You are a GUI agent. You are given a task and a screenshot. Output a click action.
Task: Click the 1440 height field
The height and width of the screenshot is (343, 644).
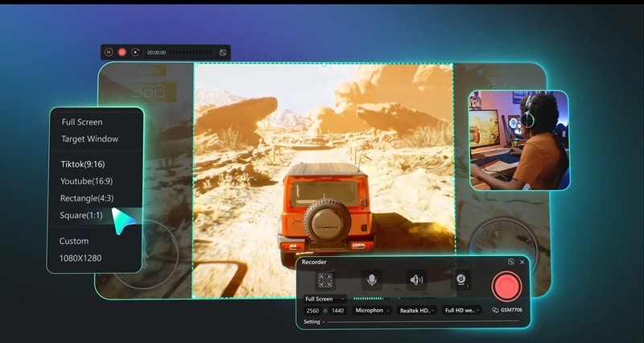[x=337, y=311]
